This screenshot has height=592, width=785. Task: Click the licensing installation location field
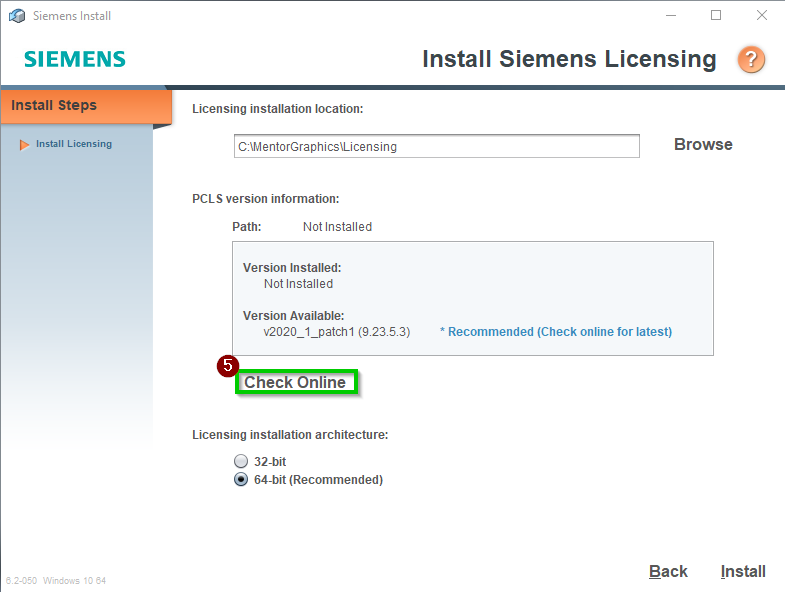tap(437, 146)
